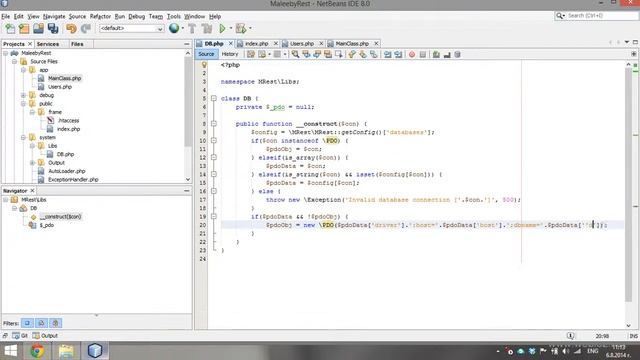Click the Undo toolbar icon
Screen dimensions: 640x360
pyautogui.click(x=71, y=29)
